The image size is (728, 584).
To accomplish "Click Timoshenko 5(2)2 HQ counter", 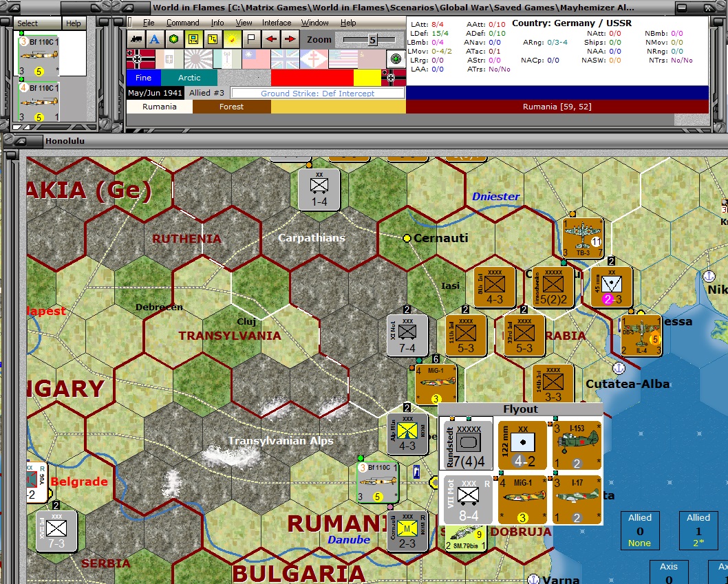I will click(553, 287).
